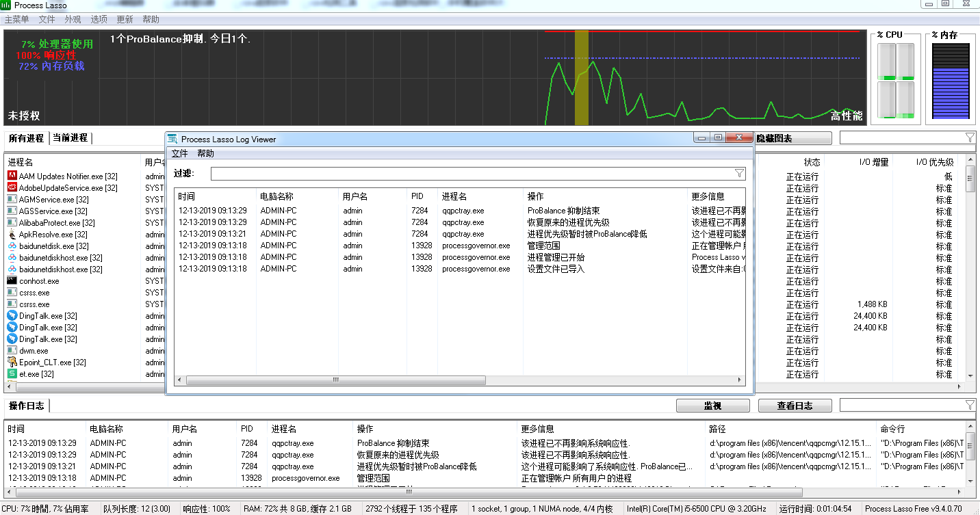Click the AGMService.exe process icon
The height and width of the screenshot is (515, 980).
click(x=12, y=200)
